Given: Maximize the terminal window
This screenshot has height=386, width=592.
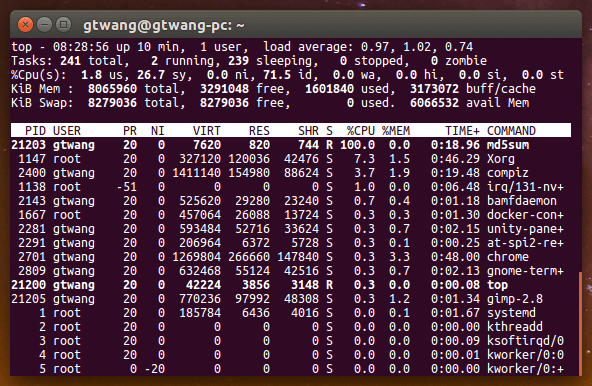Looking at the screenshot, I should 63,25.
